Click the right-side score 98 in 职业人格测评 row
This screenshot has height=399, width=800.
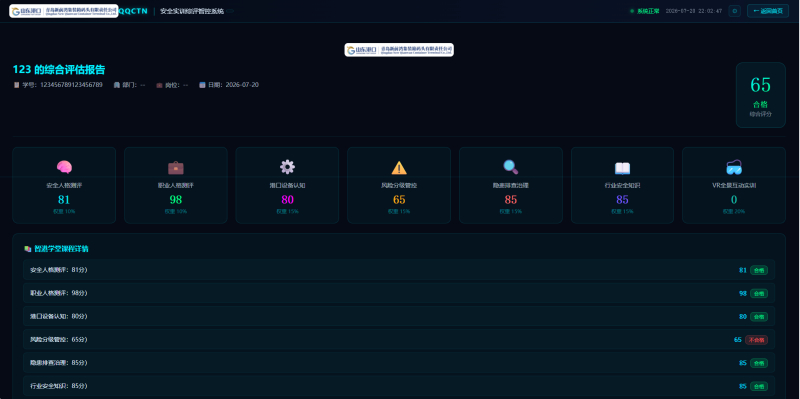pyautogui.click(x=743, y=293)
